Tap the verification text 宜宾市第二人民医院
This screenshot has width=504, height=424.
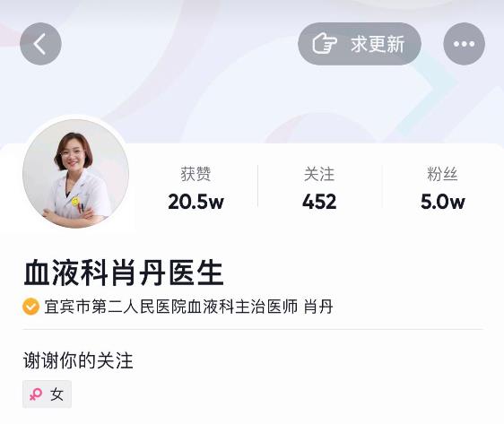[x=116, y=307]
